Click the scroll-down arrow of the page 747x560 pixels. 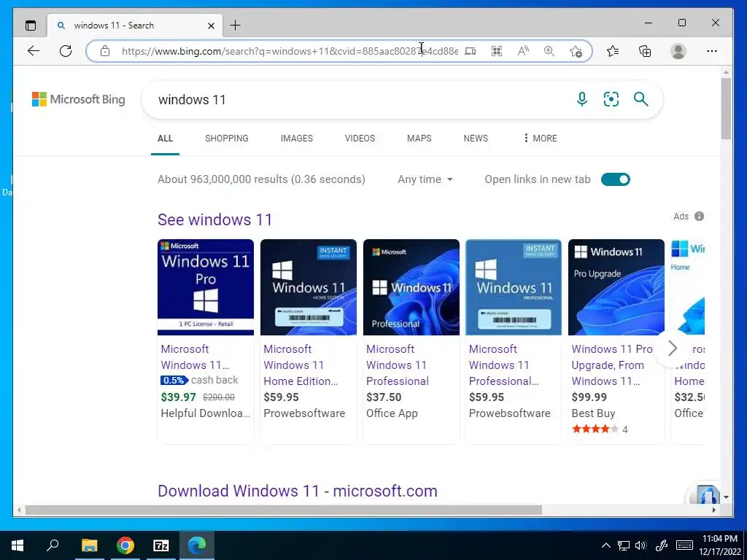[726, 497]
